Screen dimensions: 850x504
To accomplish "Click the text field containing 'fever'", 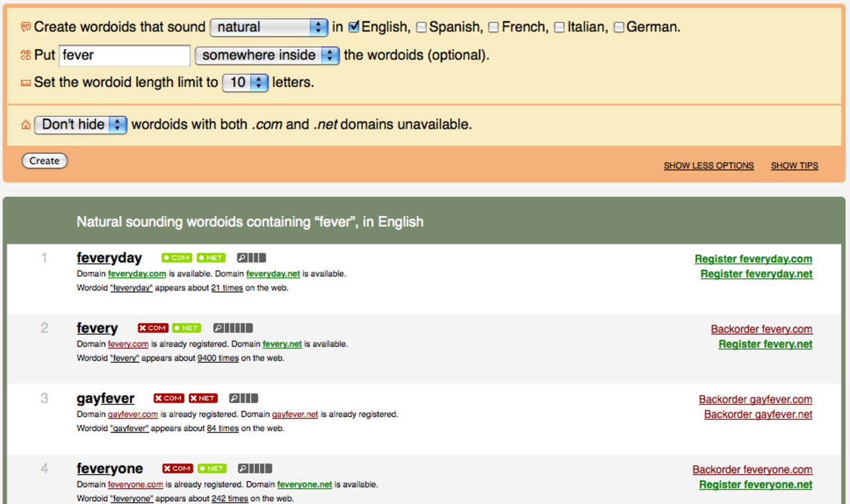I will click(x=125, y=55).
